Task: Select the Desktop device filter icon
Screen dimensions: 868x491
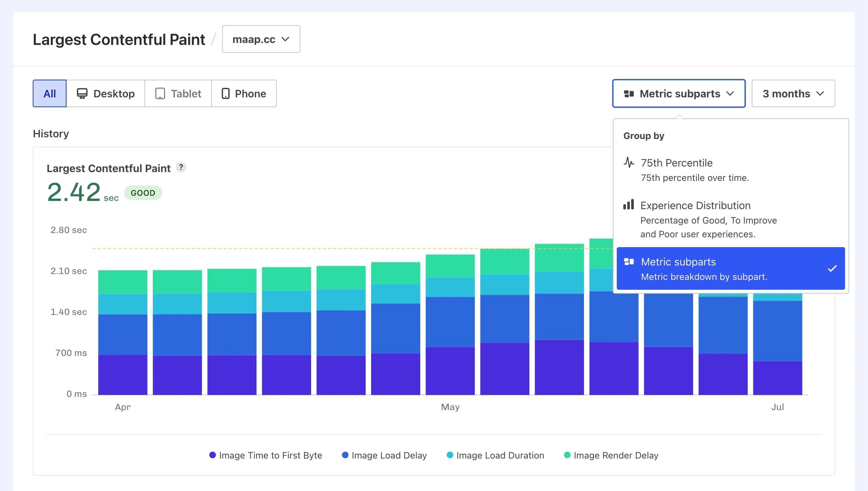Action: (x=82, y=93)
